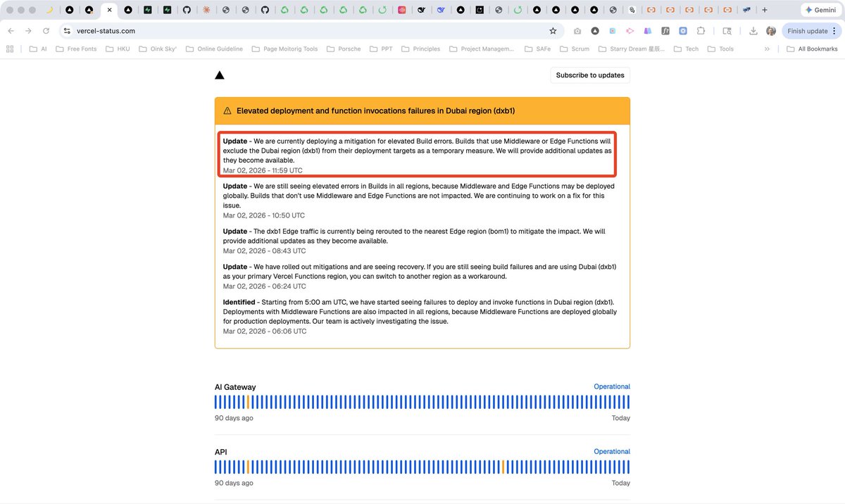
Task: Click 'Mar 02, 2026 - 06:24 UTC' timestamp
Action: [x=264, y=286]
